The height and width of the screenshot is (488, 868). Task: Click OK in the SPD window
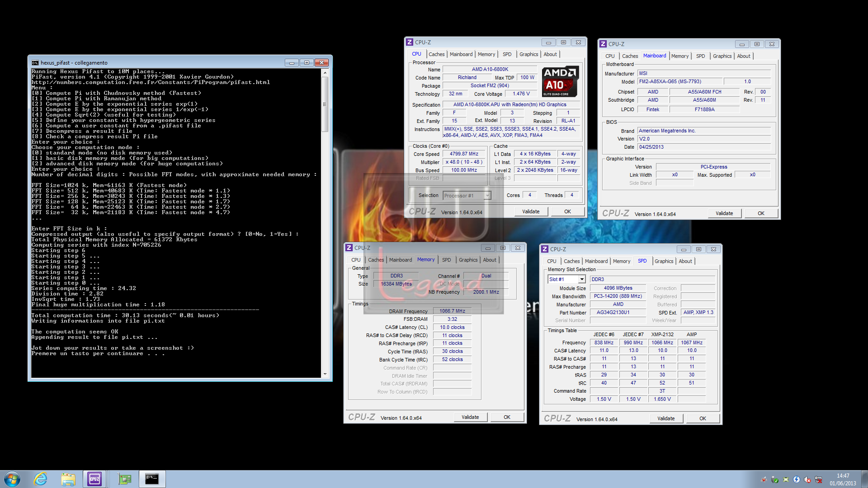point(703,418)
